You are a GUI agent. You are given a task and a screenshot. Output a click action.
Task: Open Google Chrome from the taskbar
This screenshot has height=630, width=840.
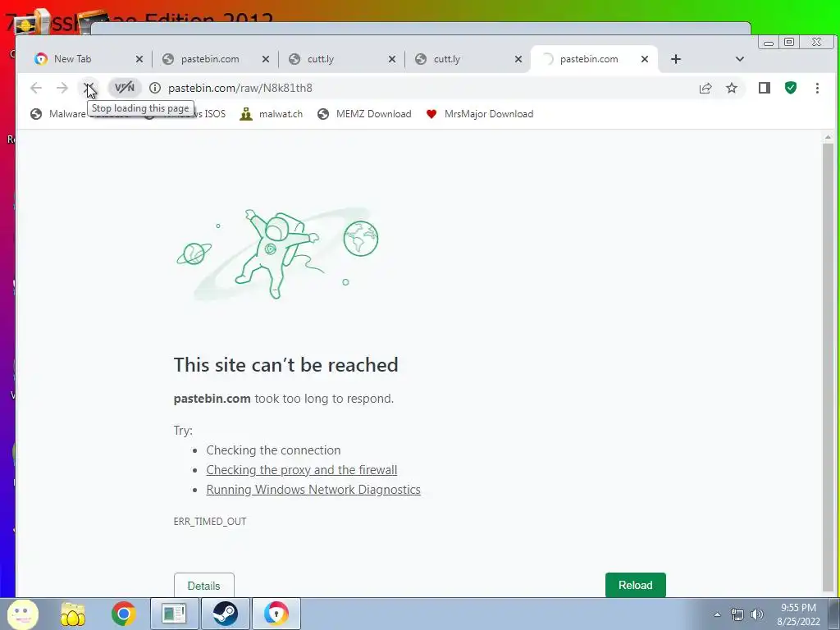(x=123, y=614)
